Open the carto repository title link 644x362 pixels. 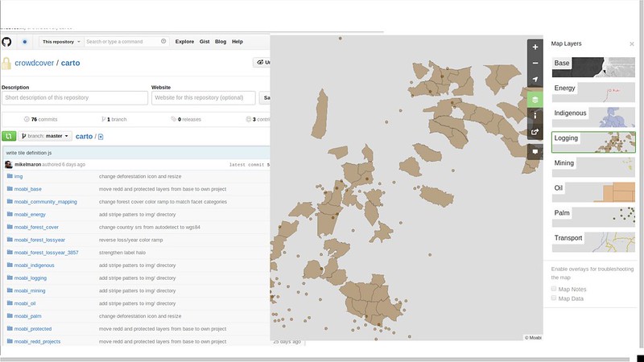71,64
